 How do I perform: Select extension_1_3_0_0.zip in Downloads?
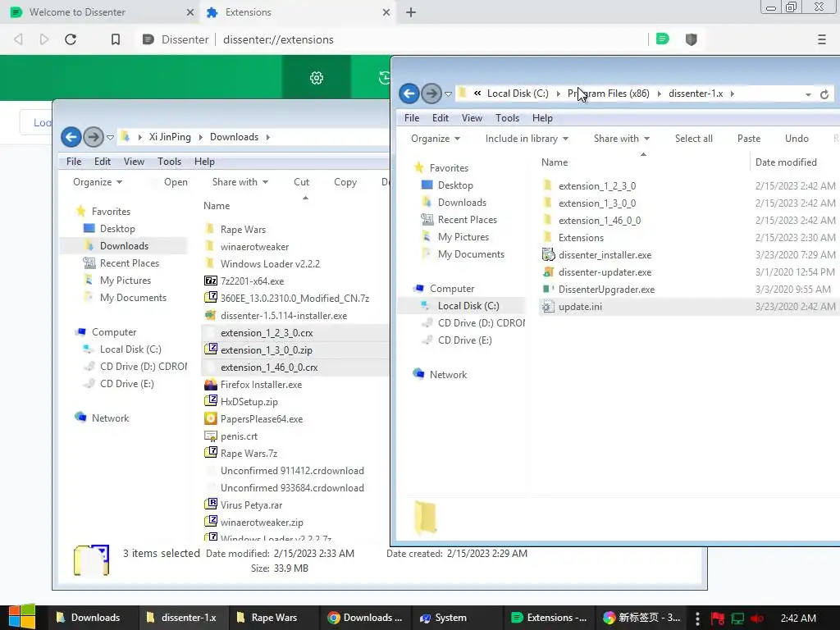[x=267, y=349]
